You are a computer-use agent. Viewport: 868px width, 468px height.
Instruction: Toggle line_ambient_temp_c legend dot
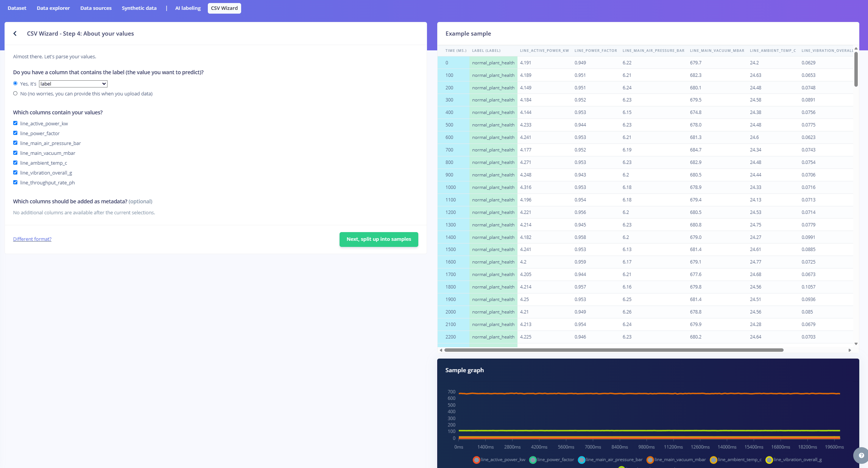[x=714, y=460]
